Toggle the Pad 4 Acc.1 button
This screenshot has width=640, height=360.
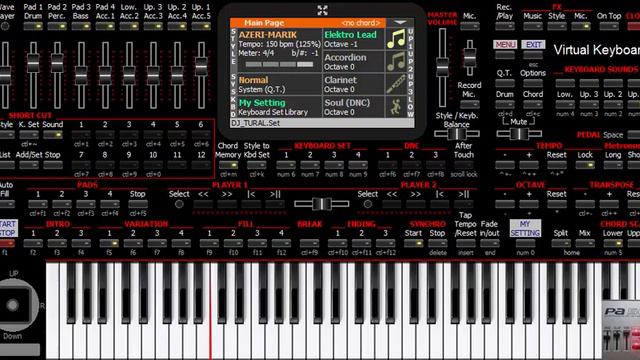coord(105,27)
